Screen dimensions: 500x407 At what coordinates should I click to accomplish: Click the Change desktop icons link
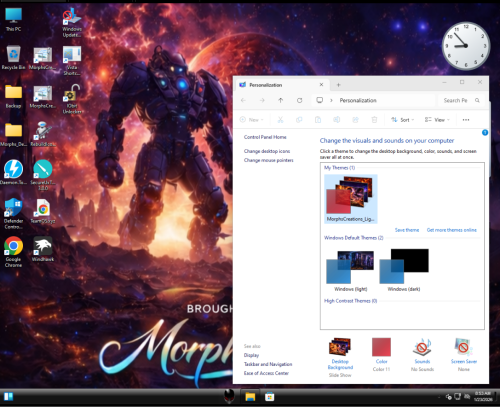click(267, 151)
